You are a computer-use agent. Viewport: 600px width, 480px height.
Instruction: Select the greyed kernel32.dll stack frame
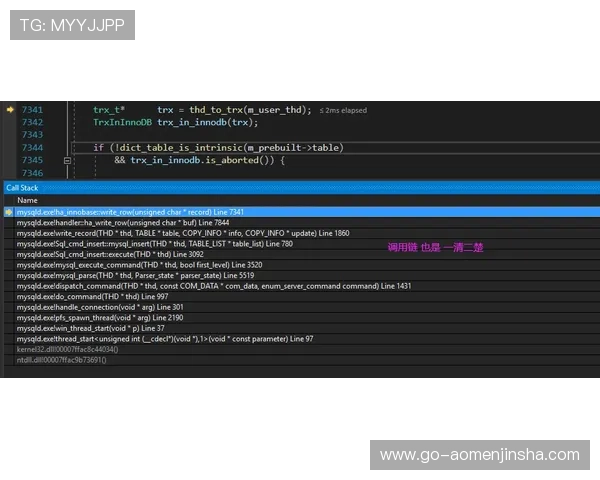point(67,349)
